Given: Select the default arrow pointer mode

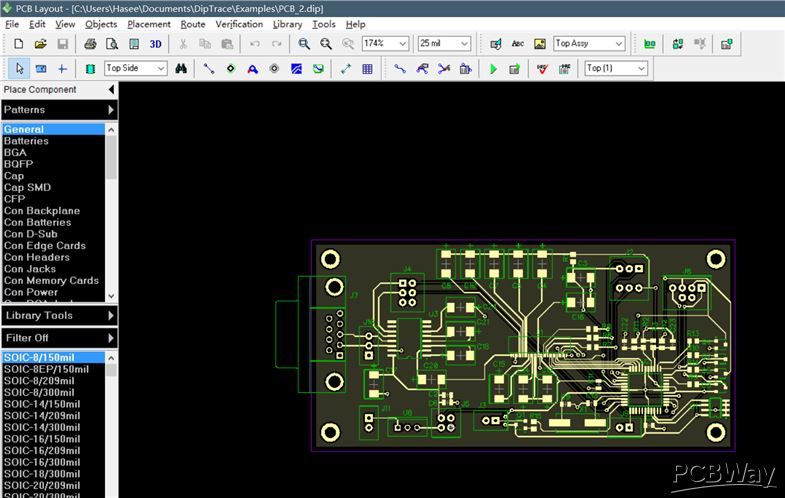Looking at the screenshot, I should (20, 69).
